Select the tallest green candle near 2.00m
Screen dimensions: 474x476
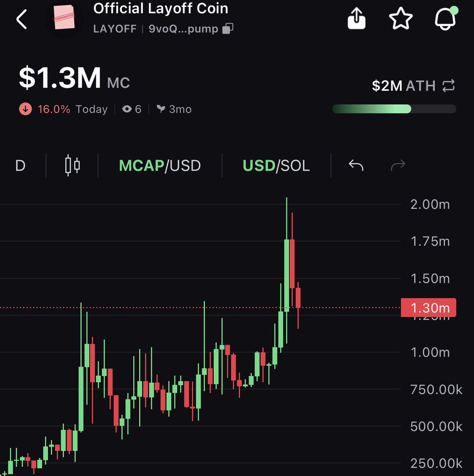click(x=287, y=275)
